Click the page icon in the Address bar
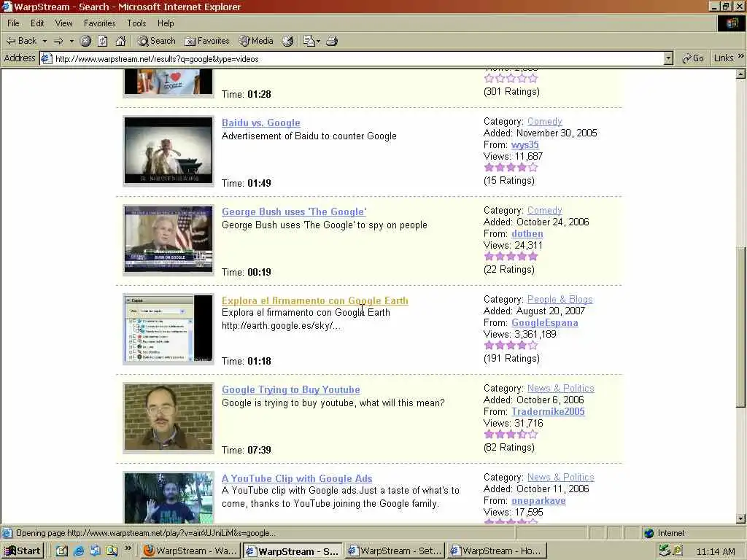 pos(46,58)
